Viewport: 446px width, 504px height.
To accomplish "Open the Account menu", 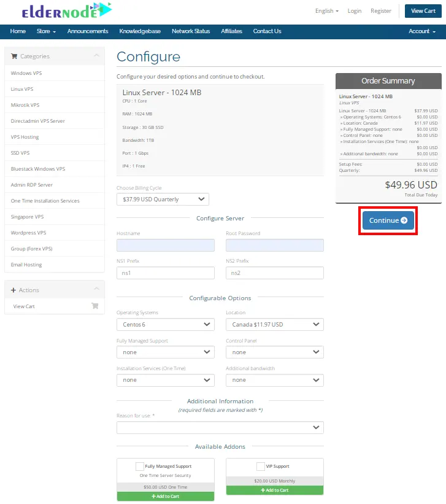I will pos(422,31).
